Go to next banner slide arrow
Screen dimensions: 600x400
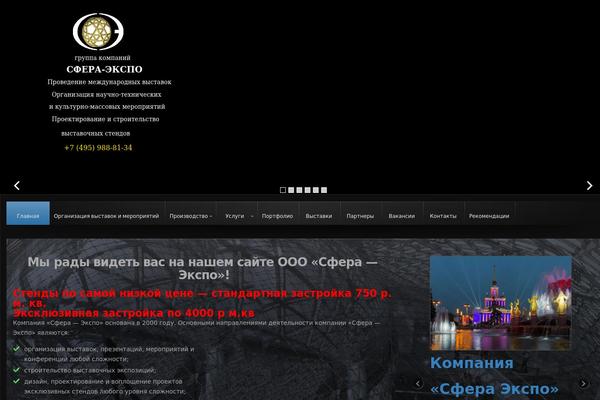[589, 186]
